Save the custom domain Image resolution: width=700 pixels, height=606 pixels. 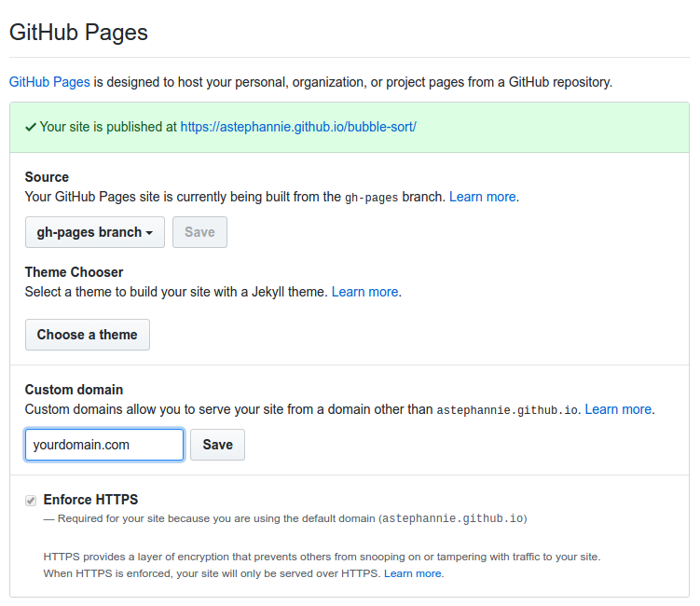pos(217,445)
